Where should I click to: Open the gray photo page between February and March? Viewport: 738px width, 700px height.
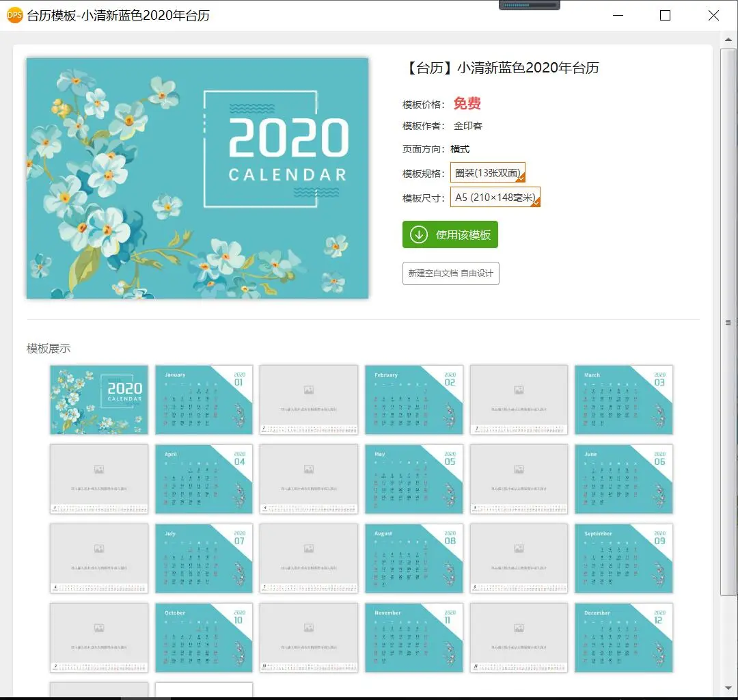pos(519,400)
